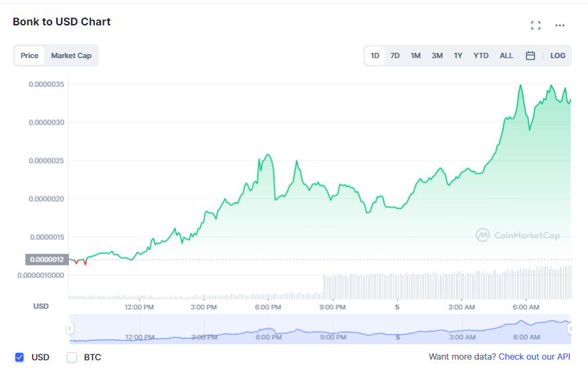Select the 7D time range
This screenshot has width=588, height=381.
click(395, 55)
